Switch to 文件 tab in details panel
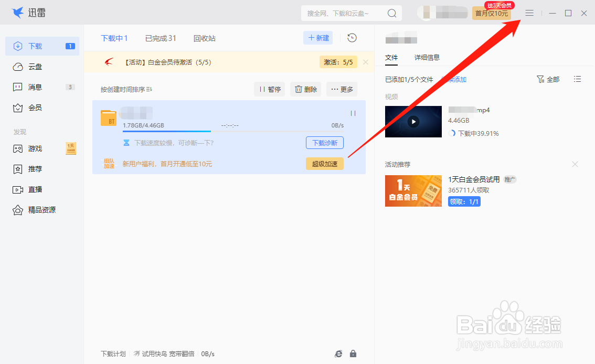This screenshot has width=595, height=364. tap(391, 58)
